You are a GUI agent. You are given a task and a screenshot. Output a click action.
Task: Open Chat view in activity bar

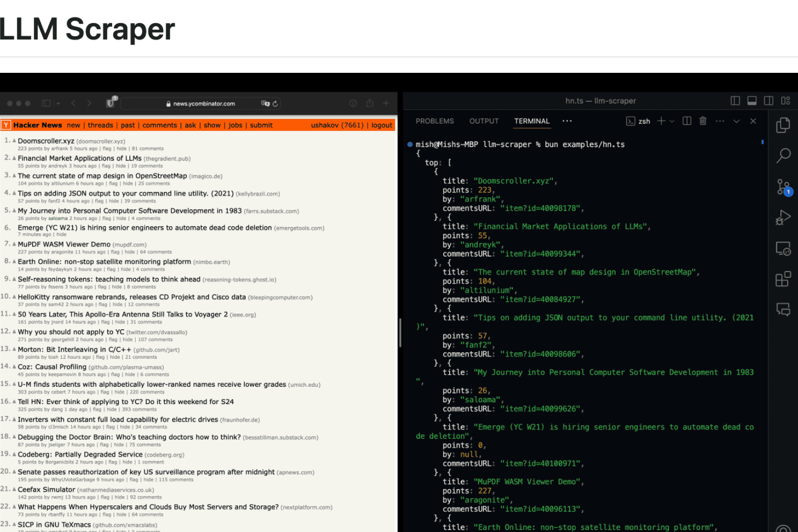[x=783, y=309]
